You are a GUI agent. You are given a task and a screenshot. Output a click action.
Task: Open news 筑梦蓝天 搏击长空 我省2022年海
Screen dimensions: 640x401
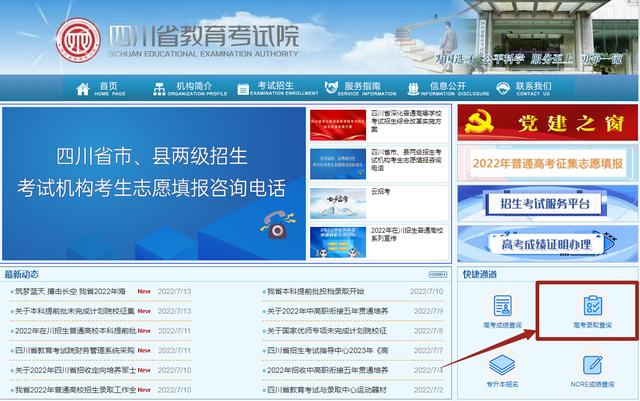coord(70,291)
